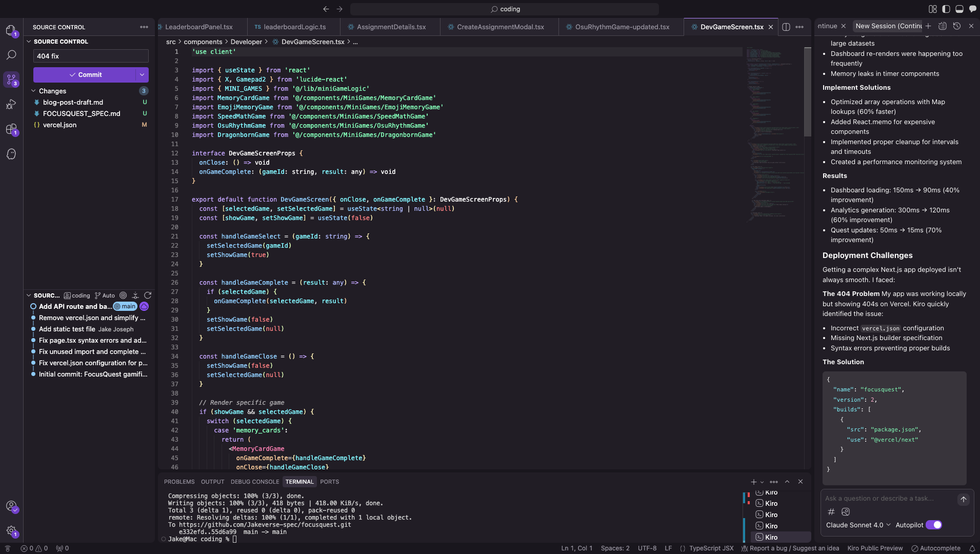This screenshot has height=554, width=980.
Task: Go back with the navigation arrow
Action: pos(326,9)
